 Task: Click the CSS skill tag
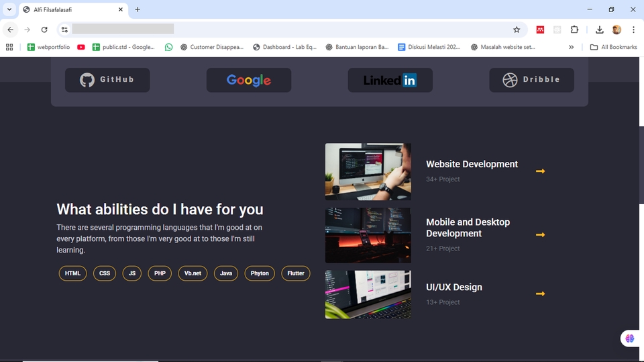[105, 273]
